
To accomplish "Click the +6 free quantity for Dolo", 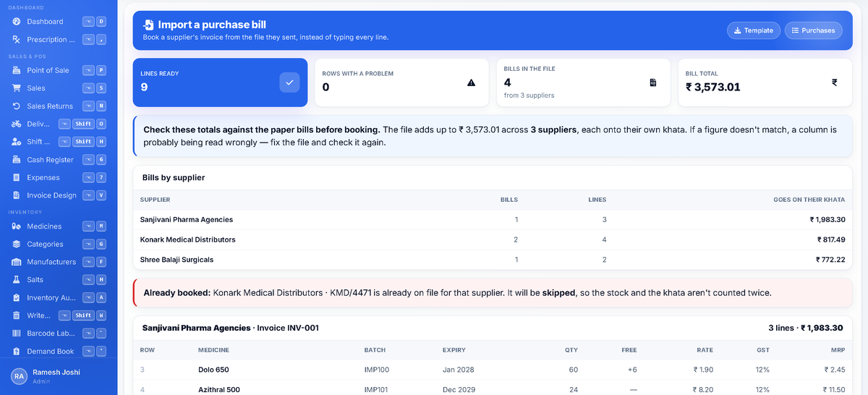I will click(x=631, y=370).
